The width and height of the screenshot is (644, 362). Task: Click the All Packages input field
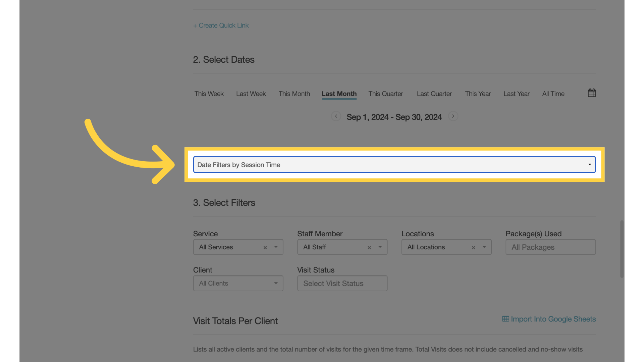pyautogui.click(x=550, y=247)
